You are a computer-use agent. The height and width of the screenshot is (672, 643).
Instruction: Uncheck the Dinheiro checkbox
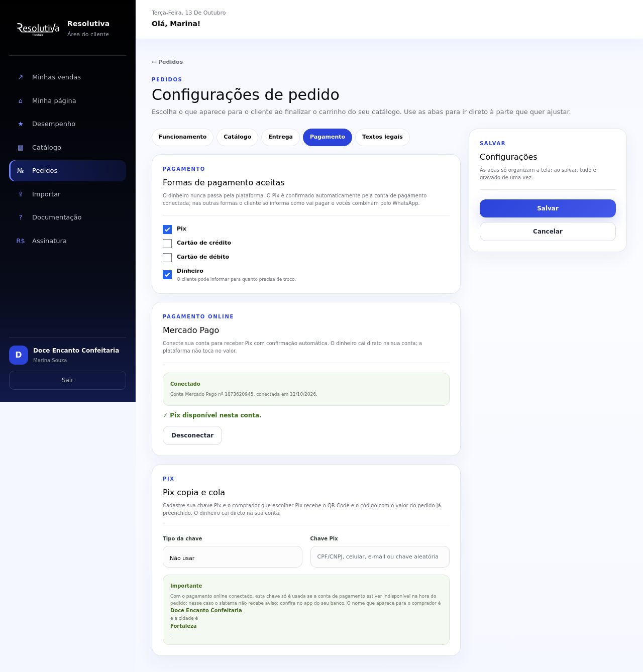[x=167, y=275]
